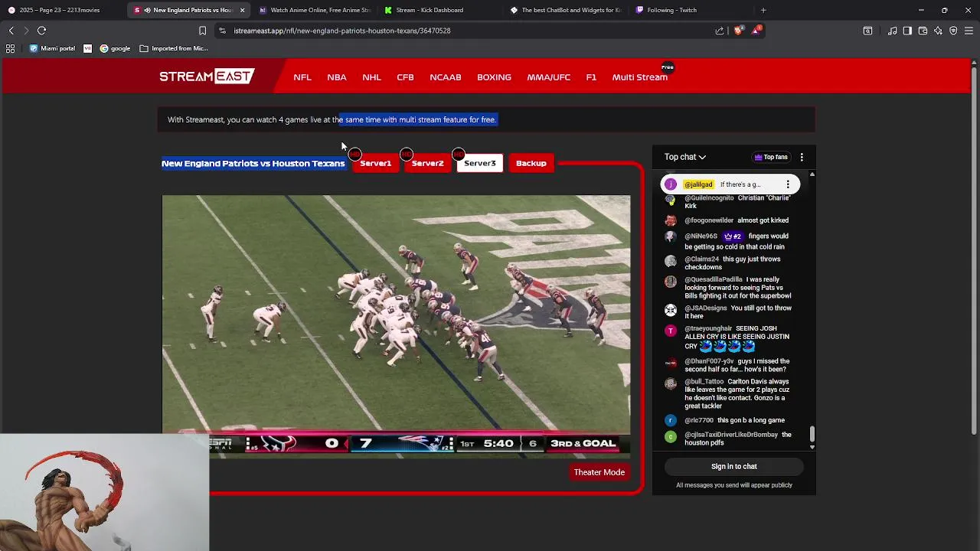Click the share page icon in address bar
980x551 pixels.
pyautogui.click(x=720, y=31)
